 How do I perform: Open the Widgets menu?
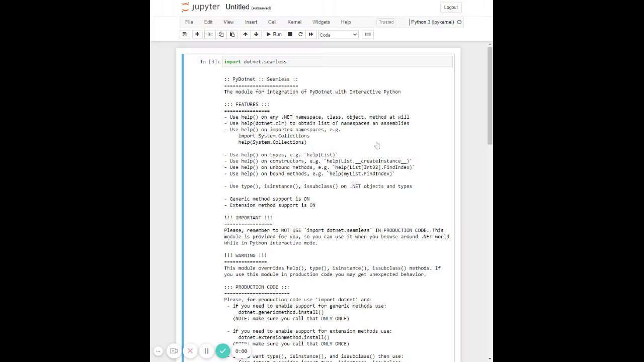click(x=321, y=22)
